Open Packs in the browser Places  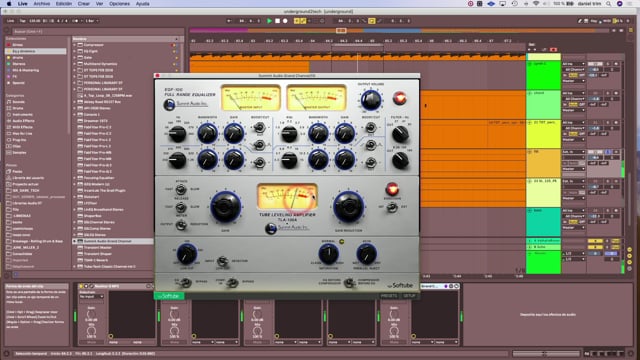point(17,171)
